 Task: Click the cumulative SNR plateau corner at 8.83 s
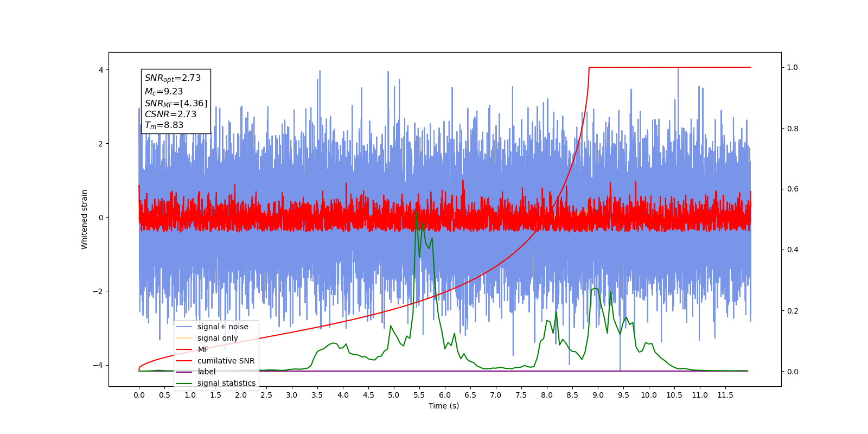(x=589, y=67)
